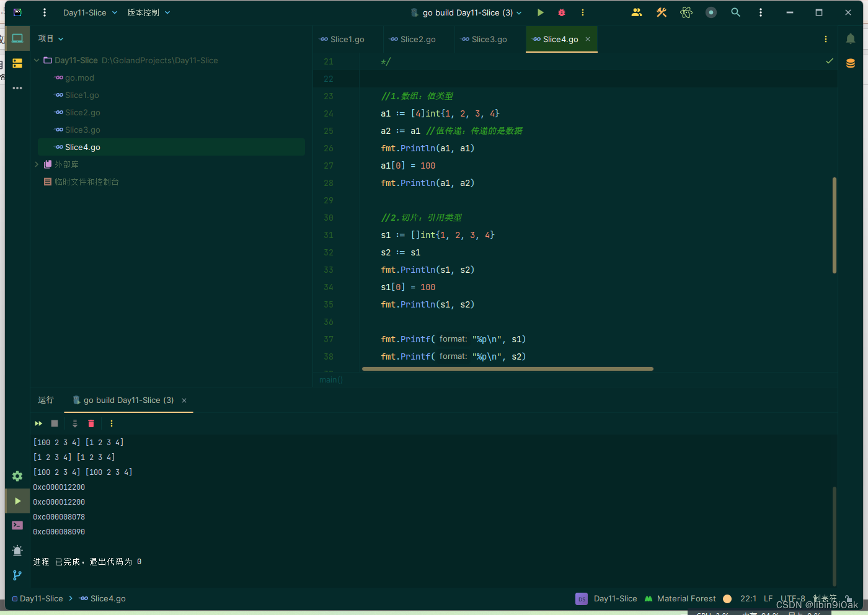Viewport: 868px width, 615px height.
Task: Click main() breadcrumb below editor
Action: (x=331, y=379)
